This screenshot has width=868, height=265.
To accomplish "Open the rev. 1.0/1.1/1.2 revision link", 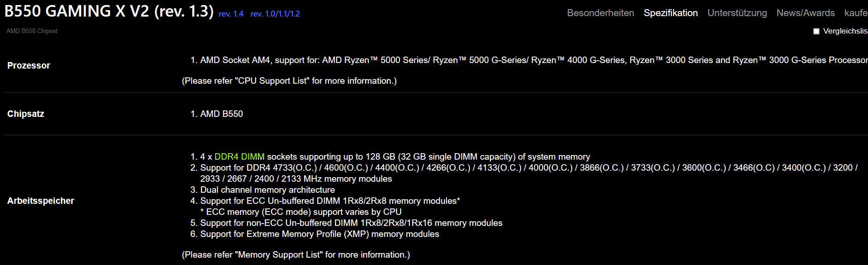I will [x=275, y=14].
